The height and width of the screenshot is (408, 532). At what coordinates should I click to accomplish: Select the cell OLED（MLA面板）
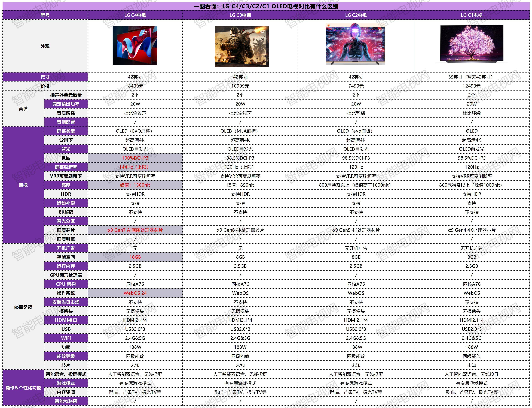coord(240,131)
